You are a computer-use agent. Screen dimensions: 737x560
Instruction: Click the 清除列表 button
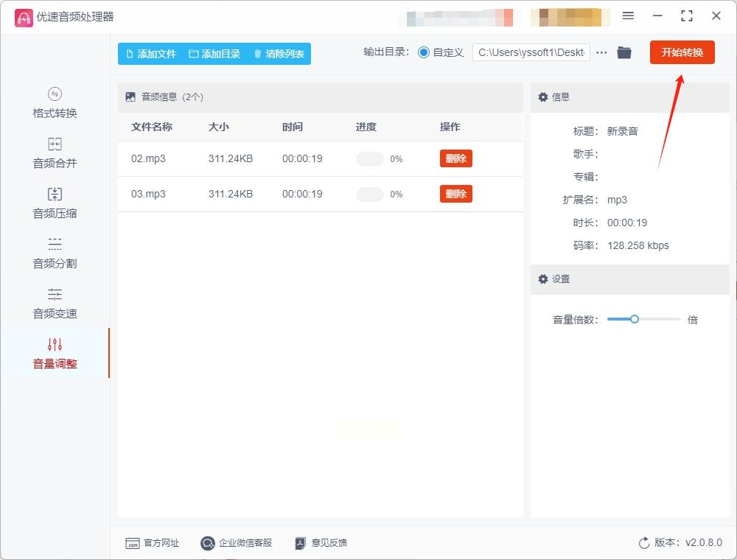[x=279, y=54]
